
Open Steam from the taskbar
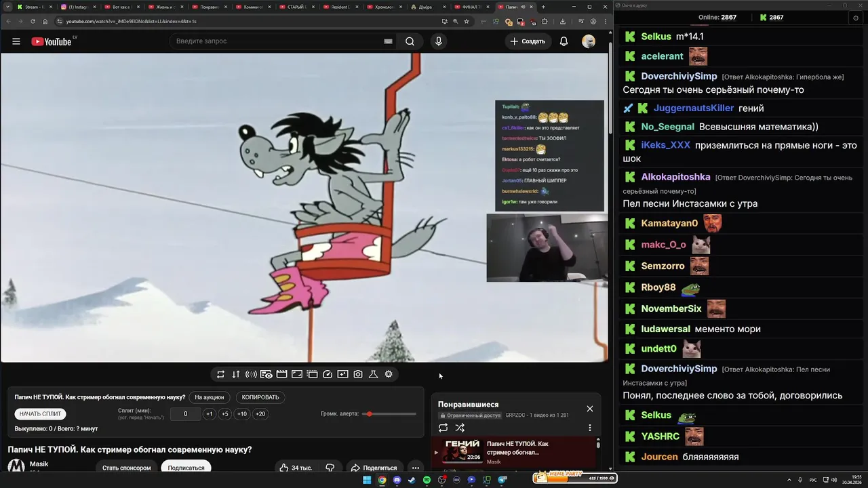coord(412,480)
